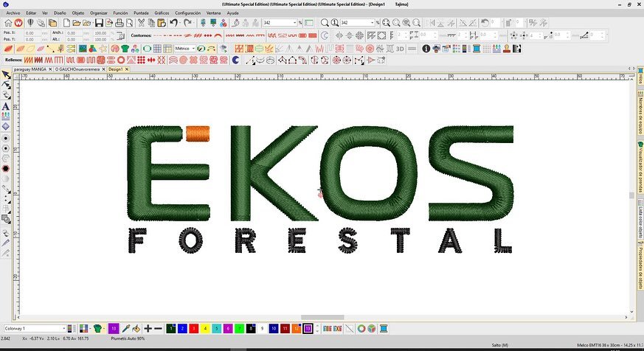Open an existing design file
The image size is (644, 351).
pyautogui.click(x=76, y=23)
